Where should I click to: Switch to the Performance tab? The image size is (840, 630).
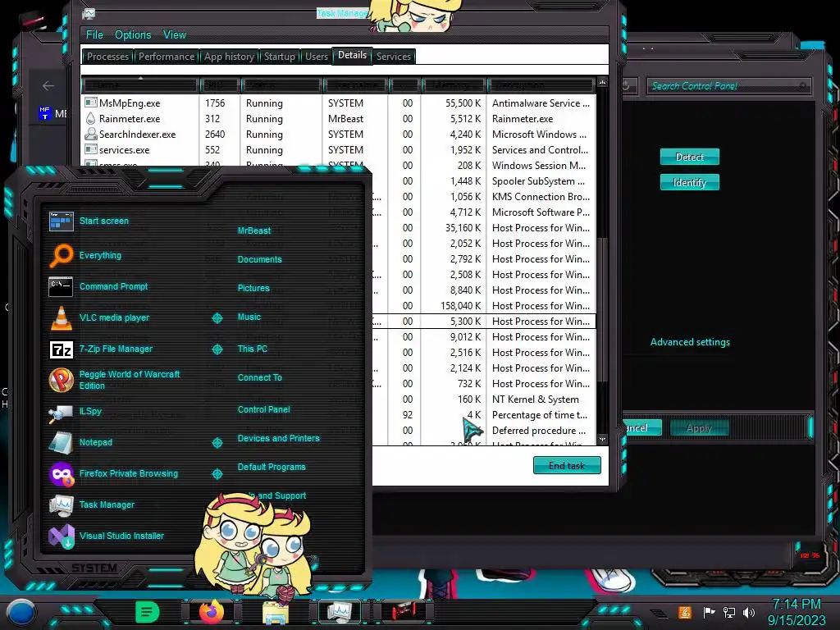[167, 57]
